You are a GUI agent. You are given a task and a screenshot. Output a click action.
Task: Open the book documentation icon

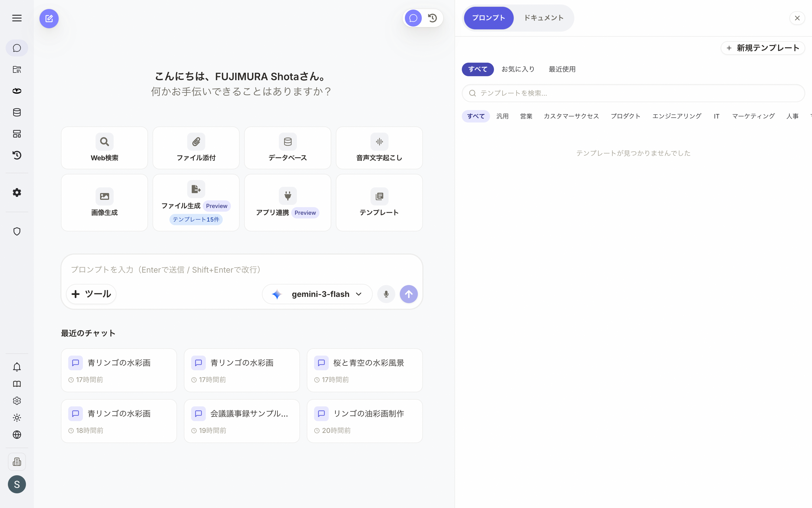pos(17,384)
